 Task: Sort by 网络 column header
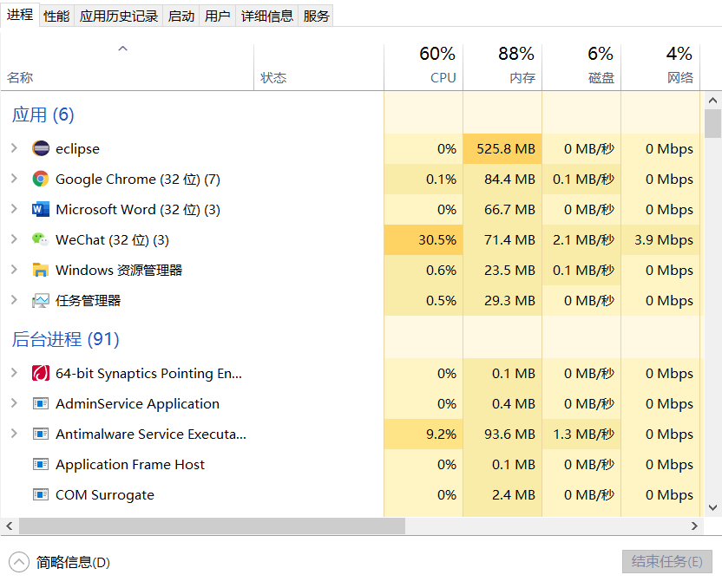[660, 67]
